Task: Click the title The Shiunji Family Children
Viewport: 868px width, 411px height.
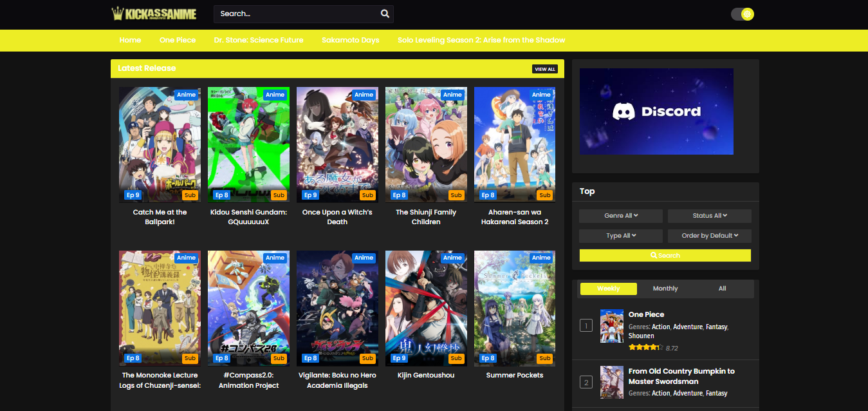Action: 426,217
